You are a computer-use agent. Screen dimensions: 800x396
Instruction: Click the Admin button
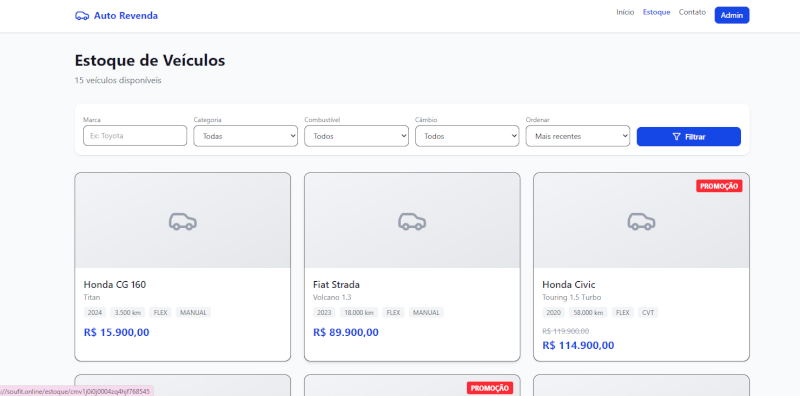[x=732, y=15]
